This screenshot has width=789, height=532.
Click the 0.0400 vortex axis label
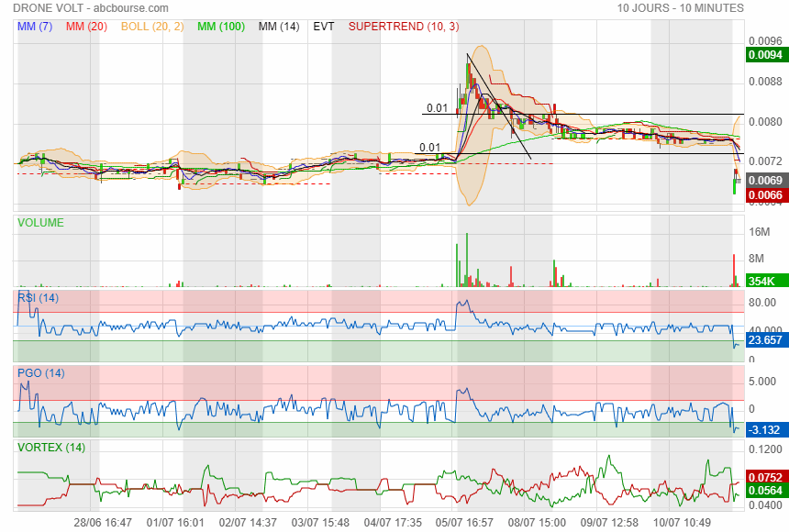pos(765,505)
